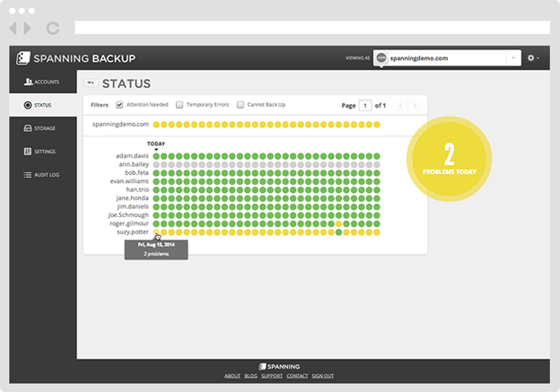Click the back arrow beside Status heading
The width and height of the screenshot is (560, 392).
[x=91, y=83]
